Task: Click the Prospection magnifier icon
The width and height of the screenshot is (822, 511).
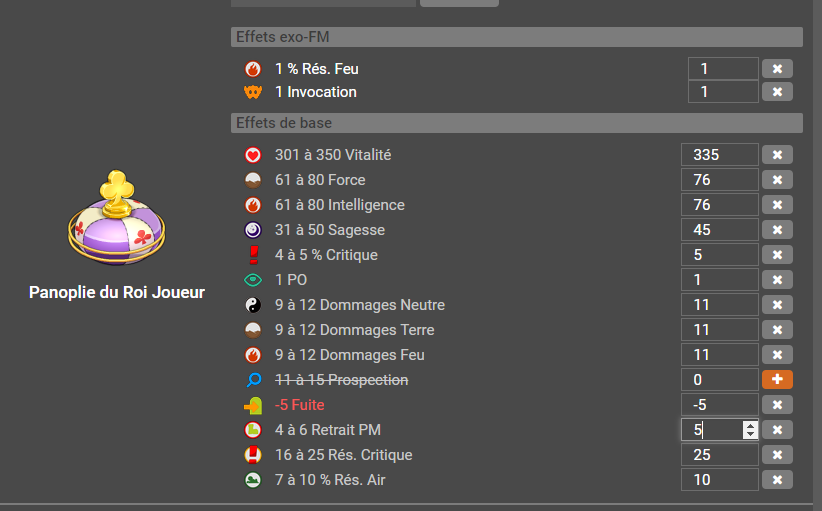Action: tap(254, 380)
